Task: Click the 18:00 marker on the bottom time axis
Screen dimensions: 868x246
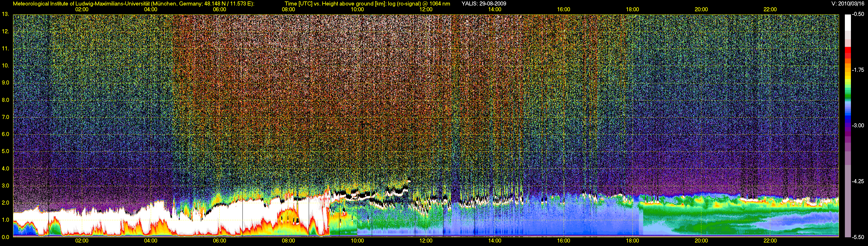Action: [632, 241]
